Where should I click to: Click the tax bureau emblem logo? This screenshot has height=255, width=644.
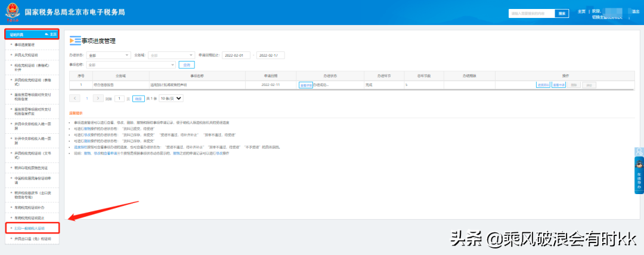pyautogui.click(x=13, y=12)
